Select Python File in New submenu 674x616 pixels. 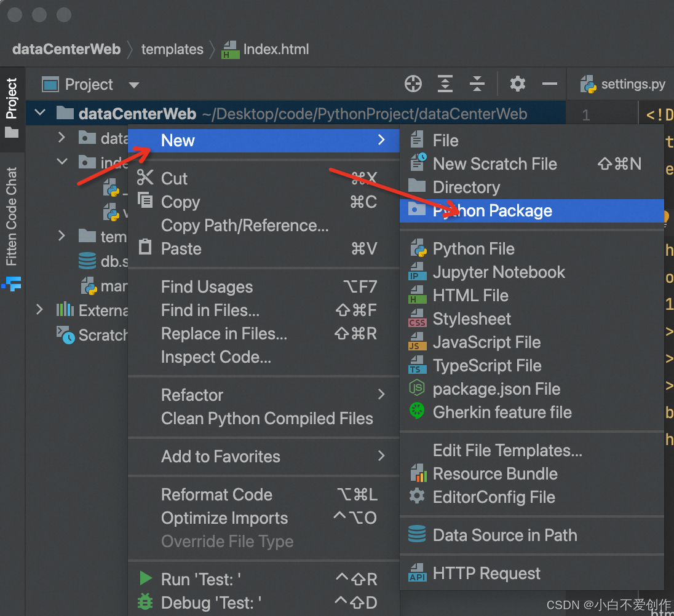(x=532, y=249)
